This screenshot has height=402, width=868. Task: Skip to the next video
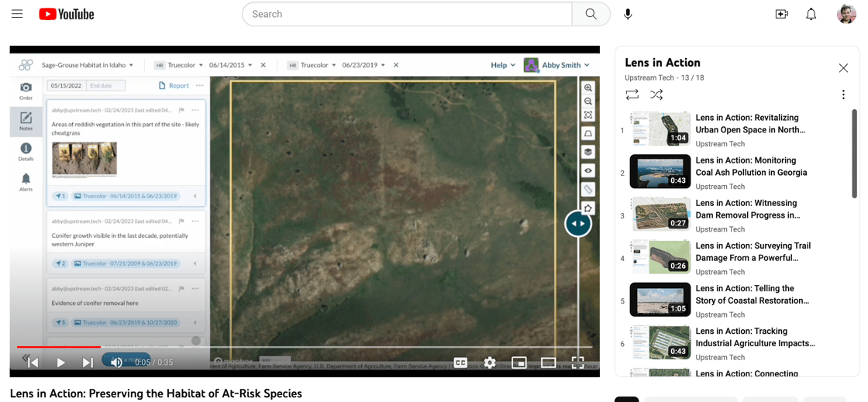(x=88, y=362)
